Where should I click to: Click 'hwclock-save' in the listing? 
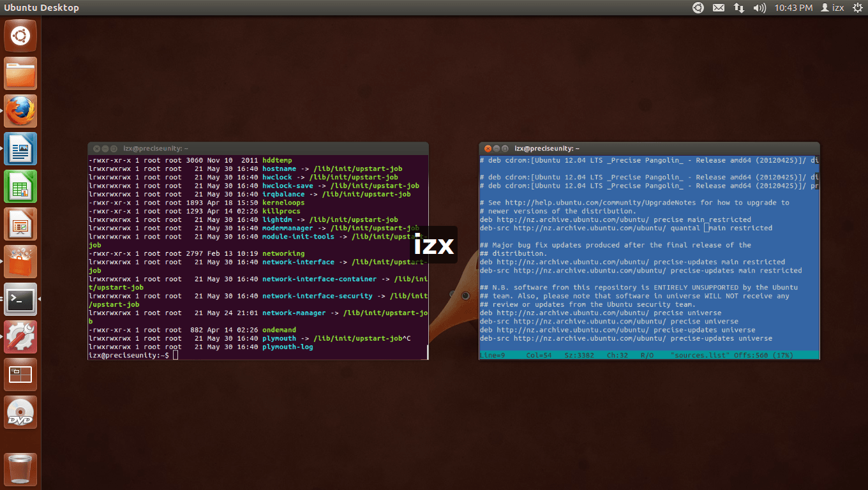pos(288,186)
